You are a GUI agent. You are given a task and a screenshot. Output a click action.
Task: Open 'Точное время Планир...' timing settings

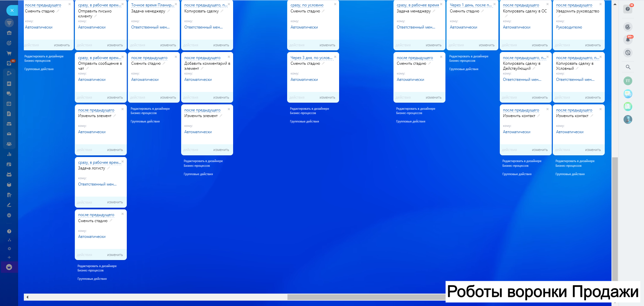(152, 5)
